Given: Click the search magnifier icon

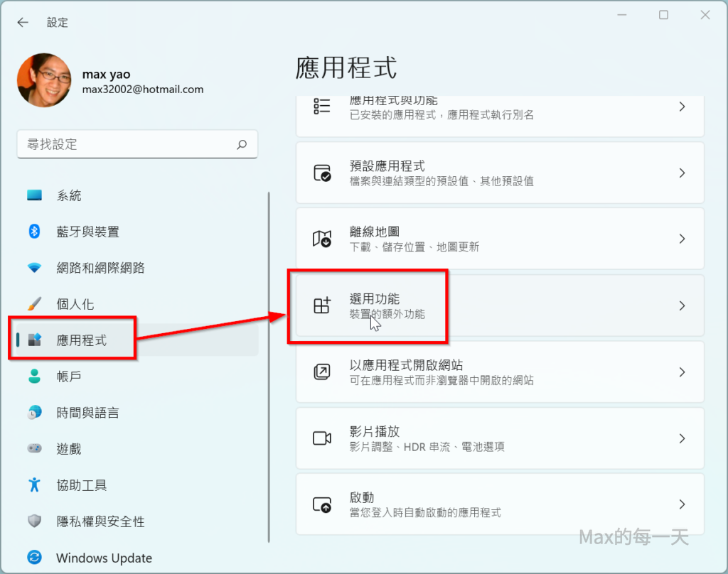Looking at the screenshot, I should [242, 144].
